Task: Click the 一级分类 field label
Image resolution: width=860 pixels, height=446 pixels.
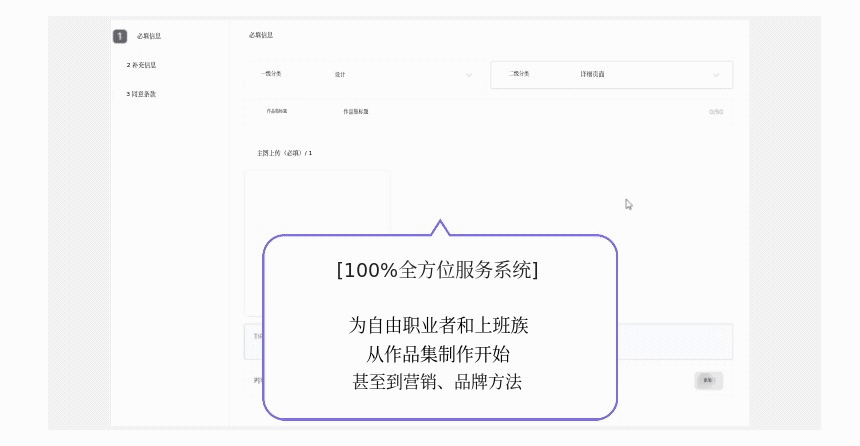Action: coord(271,74)
